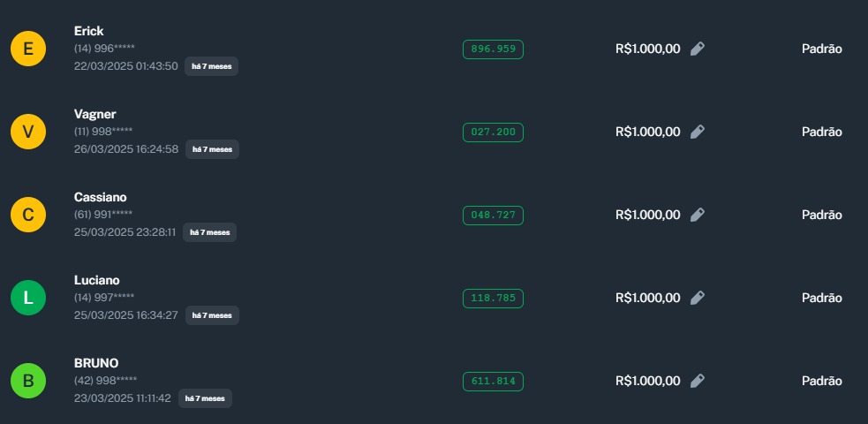Click the green code badge 896.959
868x424 pixels.
[493, 49]
